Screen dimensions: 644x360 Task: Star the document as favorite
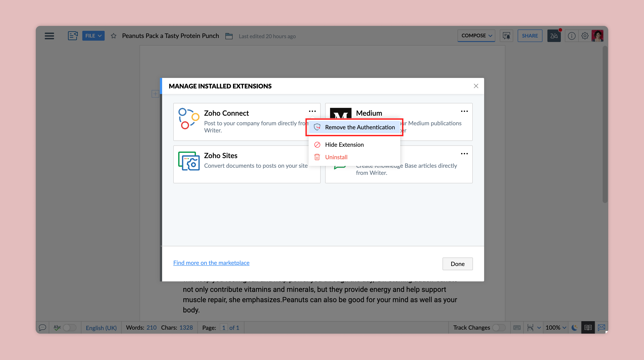pyautogui.click(x=114, y=36)
